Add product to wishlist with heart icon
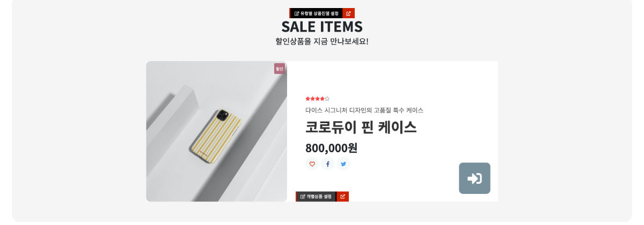The image size is (644, 225). click(x=312, y=164)
